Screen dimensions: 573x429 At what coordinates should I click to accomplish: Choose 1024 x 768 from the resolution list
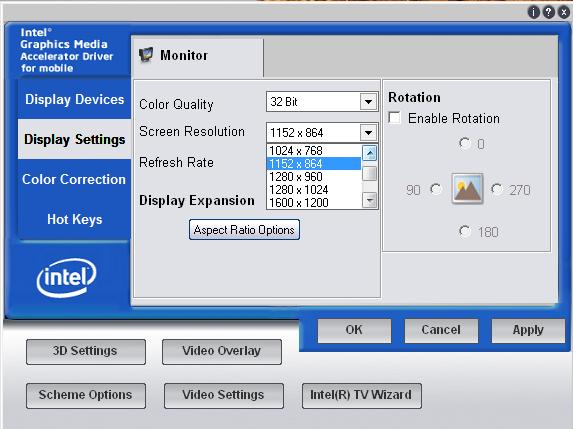tap(314, 151)
